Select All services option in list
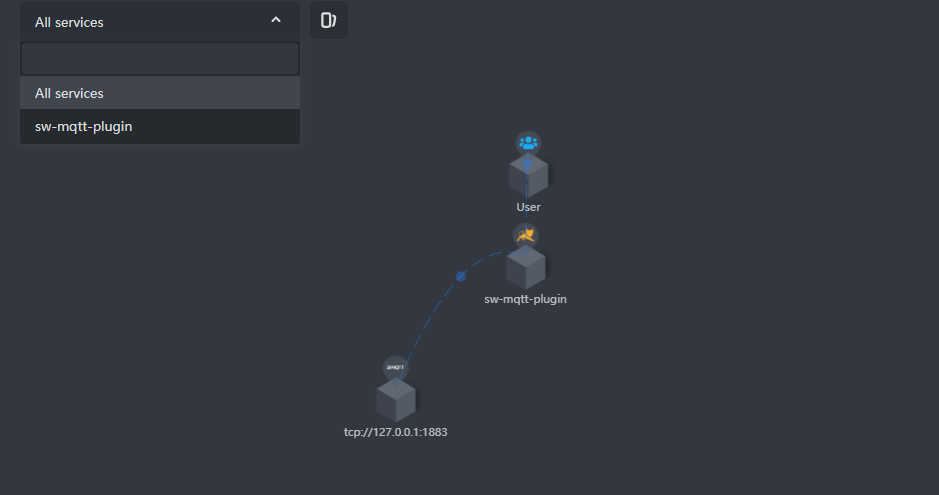The width and height of the screenshot is (939, 495). pos(160,93)
